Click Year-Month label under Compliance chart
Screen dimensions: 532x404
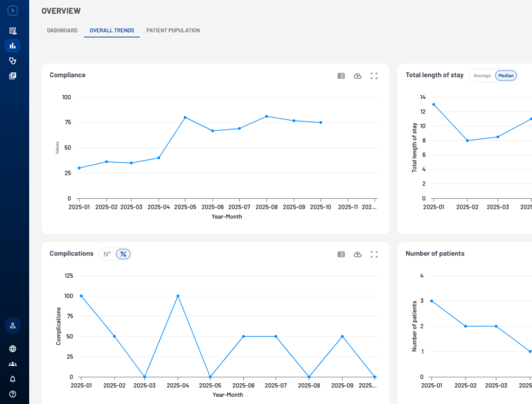pyautogui.click(x=227, y=217)
